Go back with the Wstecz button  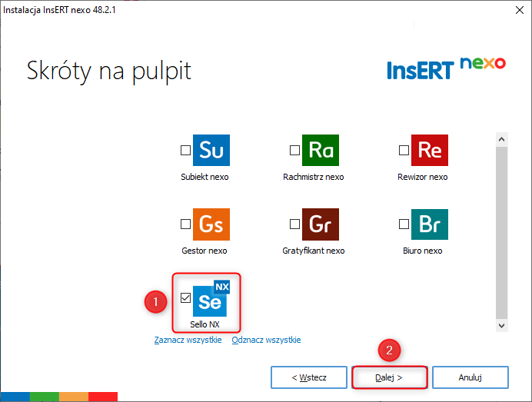point(309,377)
